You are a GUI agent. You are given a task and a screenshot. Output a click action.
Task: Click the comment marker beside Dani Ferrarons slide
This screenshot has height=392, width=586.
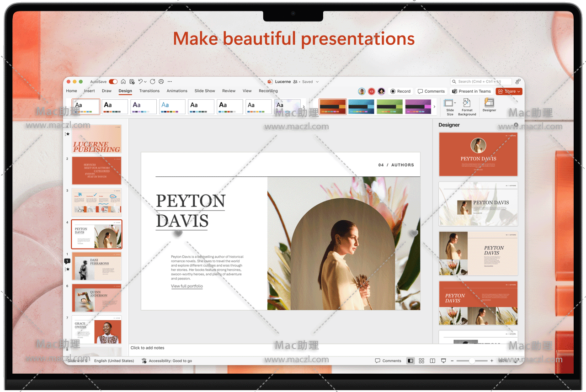click(67, 261)
